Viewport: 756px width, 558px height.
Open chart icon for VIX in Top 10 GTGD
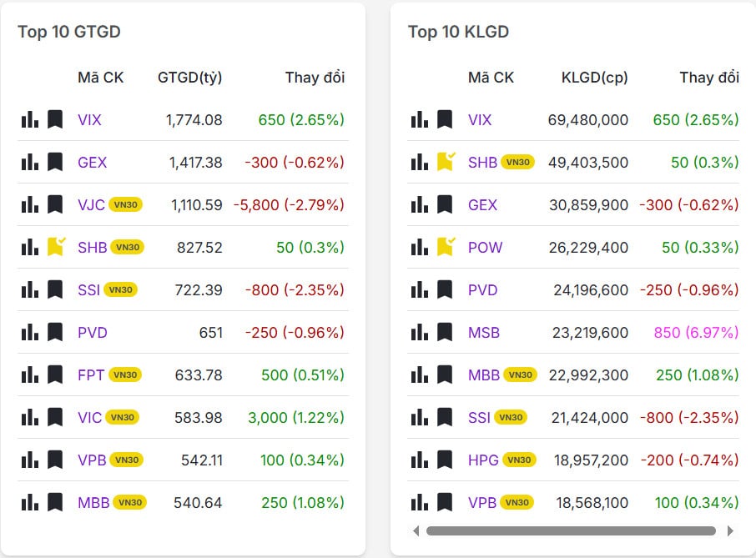click(x=30, y=120)
